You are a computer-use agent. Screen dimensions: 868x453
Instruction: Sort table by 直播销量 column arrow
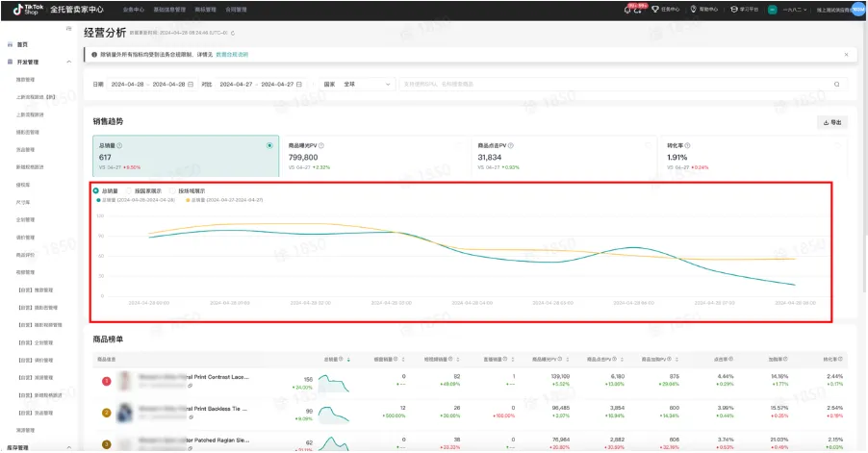tap(513, 360)
